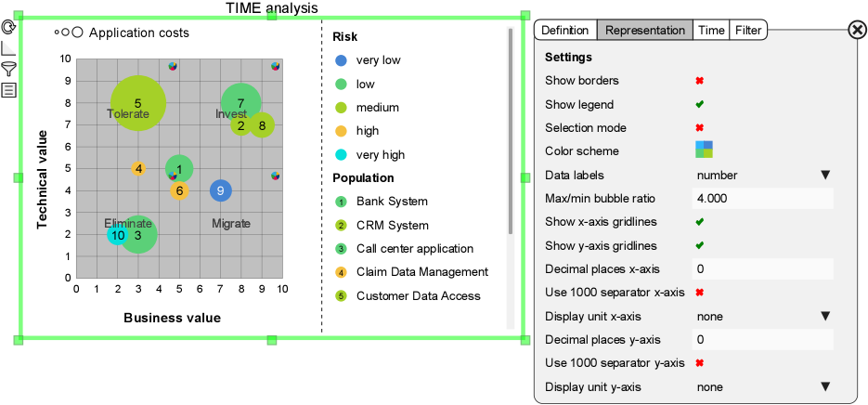This screenshot has height=405, width=868.
Task: Open the funnel filter icon
Action: pyautogui.click(x=8, y=69)
